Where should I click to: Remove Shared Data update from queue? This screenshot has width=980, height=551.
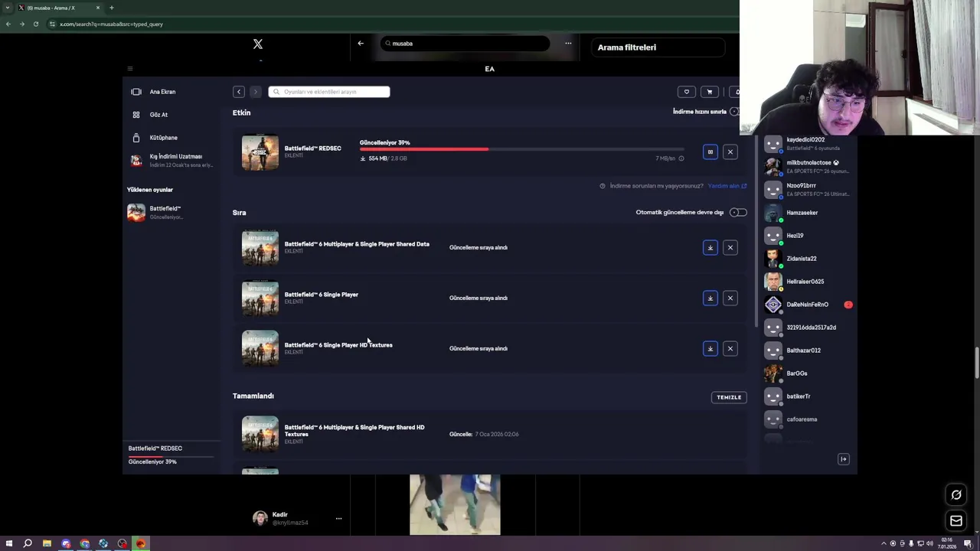click(730, 247)
